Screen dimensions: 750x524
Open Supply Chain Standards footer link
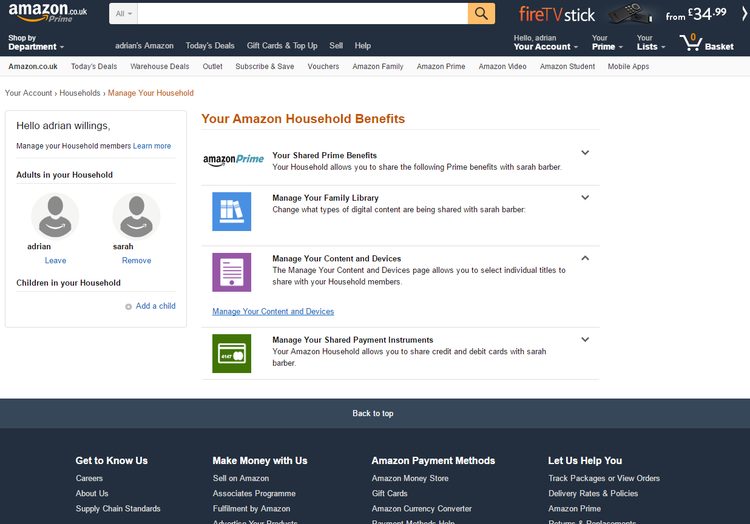point(118,509)
